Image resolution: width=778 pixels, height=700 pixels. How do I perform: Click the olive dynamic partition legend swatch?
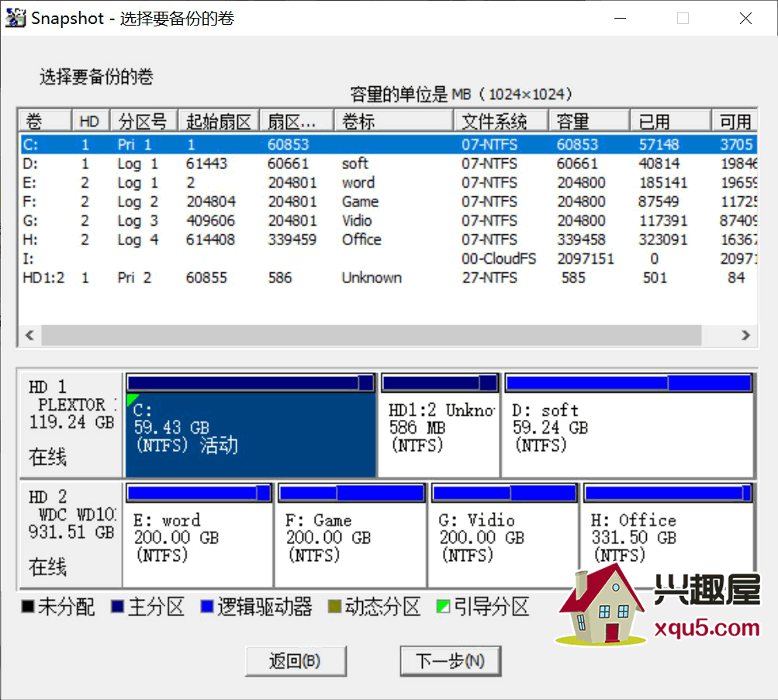[335, 607]
